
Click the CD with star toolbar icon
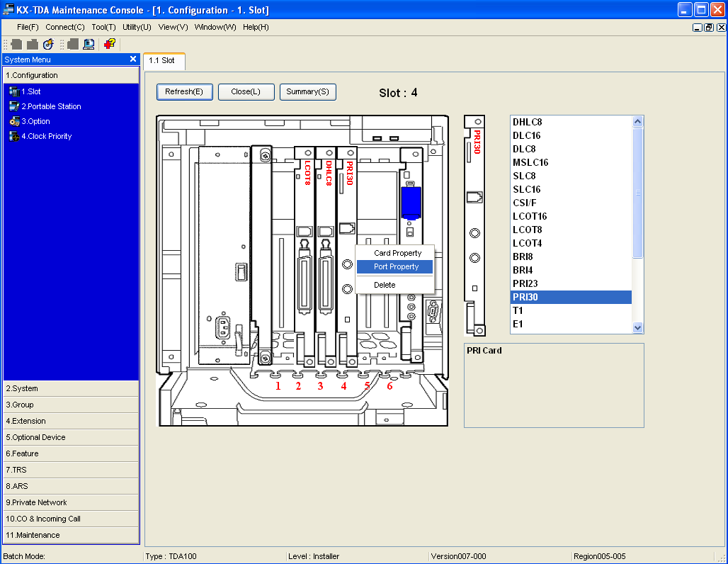(48, 44)
